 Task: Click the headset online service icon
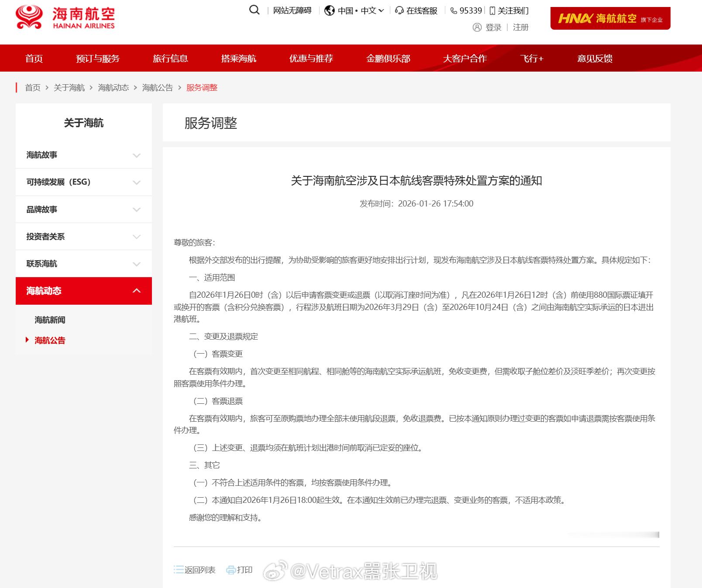pyautogui.click(x=399, y=10)
